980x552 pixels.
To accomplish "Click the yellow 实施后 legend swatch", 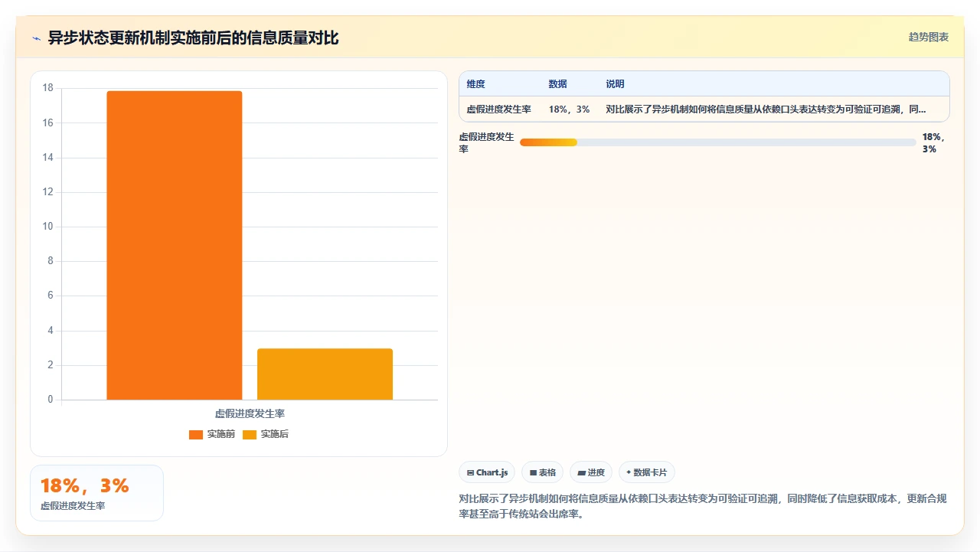I will coord(250,435).
